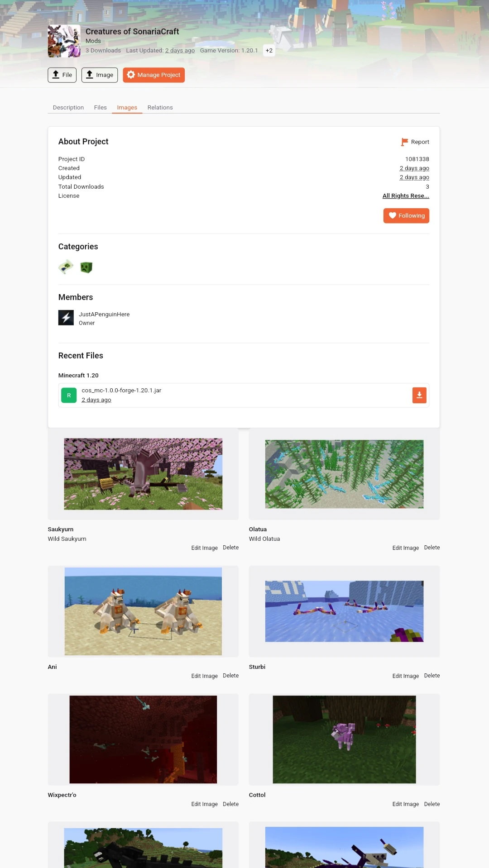Click JustAPenguinHere's lightning avatar

[x=66, y=318]
